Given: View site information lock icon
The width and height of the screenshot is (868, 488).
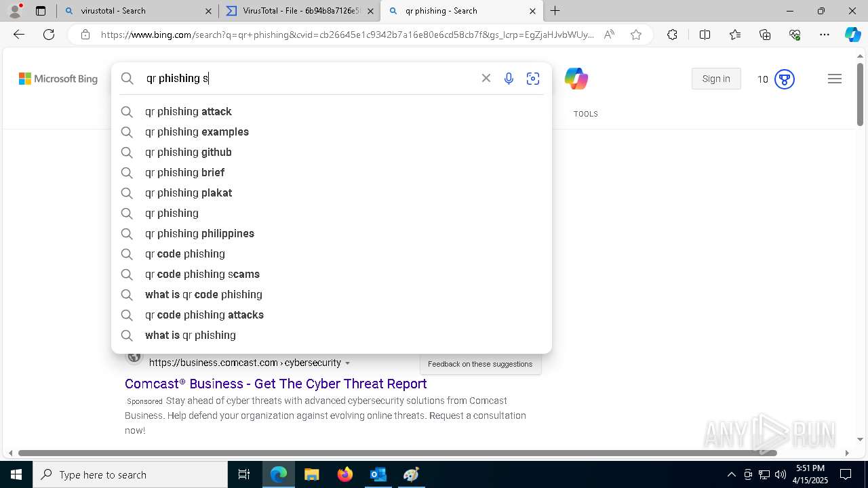Looking at the screenshot, I should (x=85, y=35).
